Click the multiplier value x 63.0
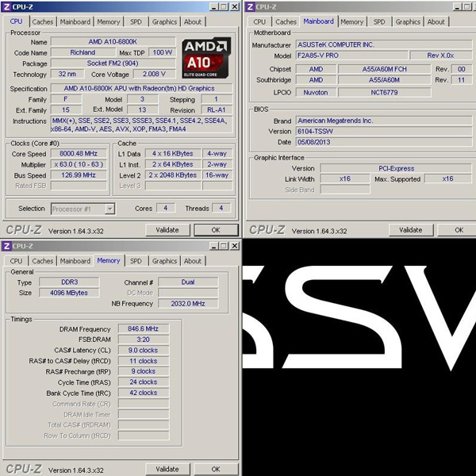 79,164
